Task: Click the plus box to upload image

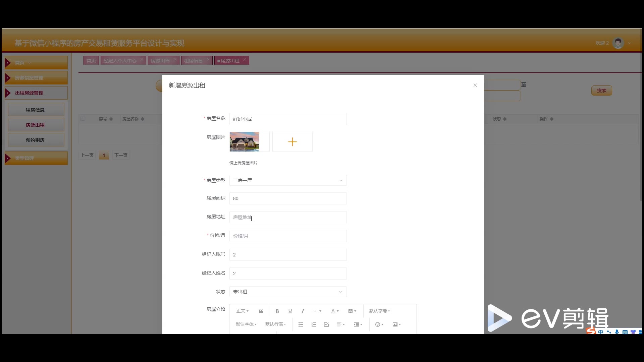Action: (292, 142)
